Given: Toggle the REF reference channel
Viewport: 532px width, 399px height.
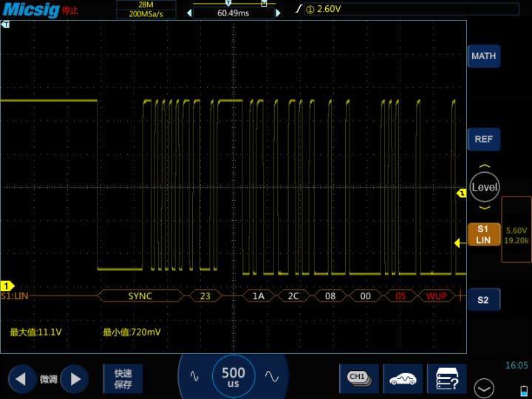Looking at the screenshot, I should tap(483, 139).
